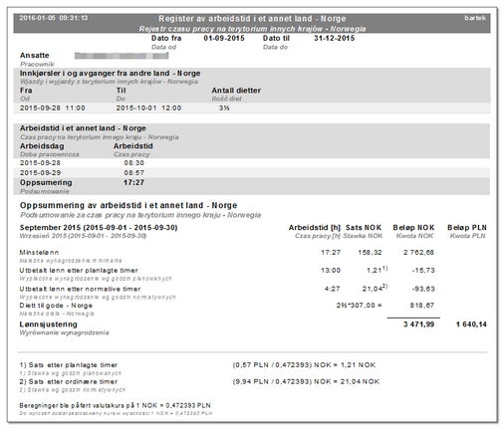Click the report timestamp 2016-01-05 09:31:13
This screenshot has height=429, width=504.
pyautogui.click(x=54, y=18)
